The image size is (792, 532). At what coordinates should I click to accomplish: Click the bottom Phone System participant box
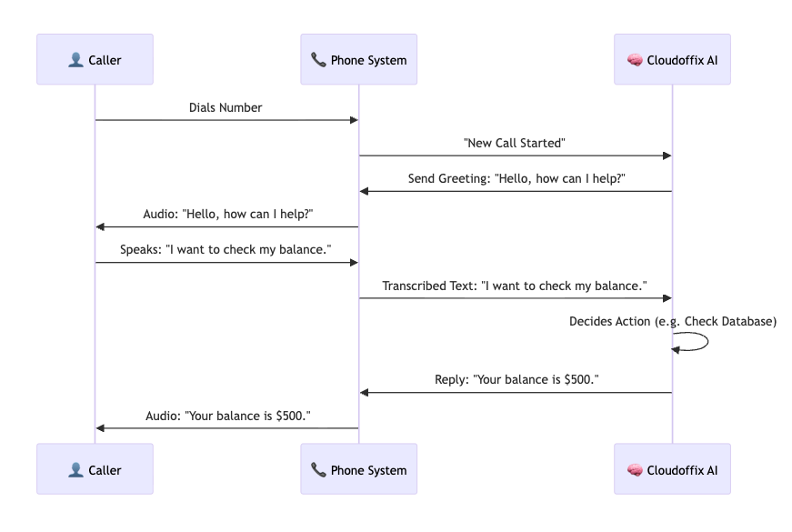(358, 470)
